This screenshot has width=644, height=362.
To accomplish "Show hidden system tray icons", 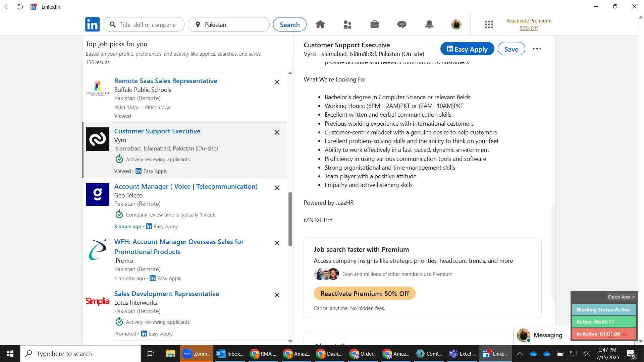I will [520, 354].
